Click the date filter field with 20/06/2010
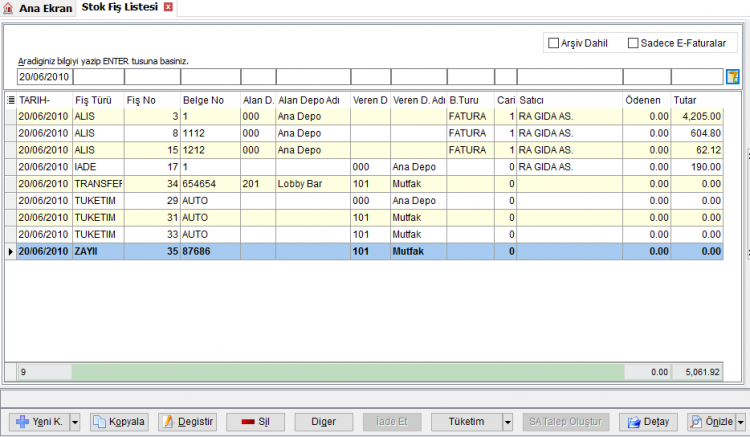This screenshot has height=437, width=750. [44, 76]
